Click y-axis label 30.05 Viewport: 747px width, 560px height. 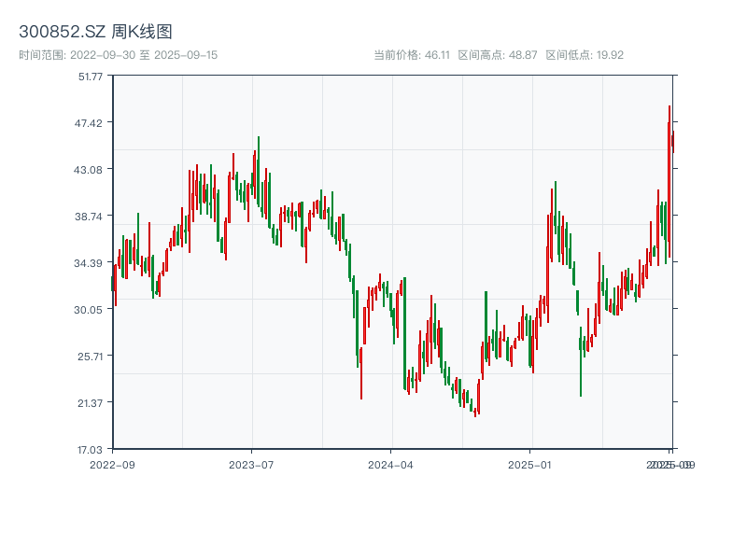click(88, 310)
